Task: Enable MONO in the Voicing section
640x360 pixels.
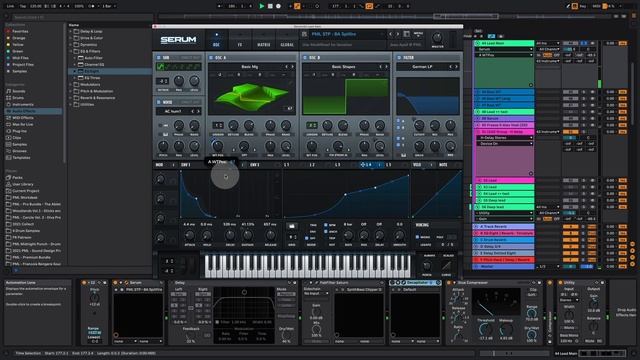Action: pos(417,237)
